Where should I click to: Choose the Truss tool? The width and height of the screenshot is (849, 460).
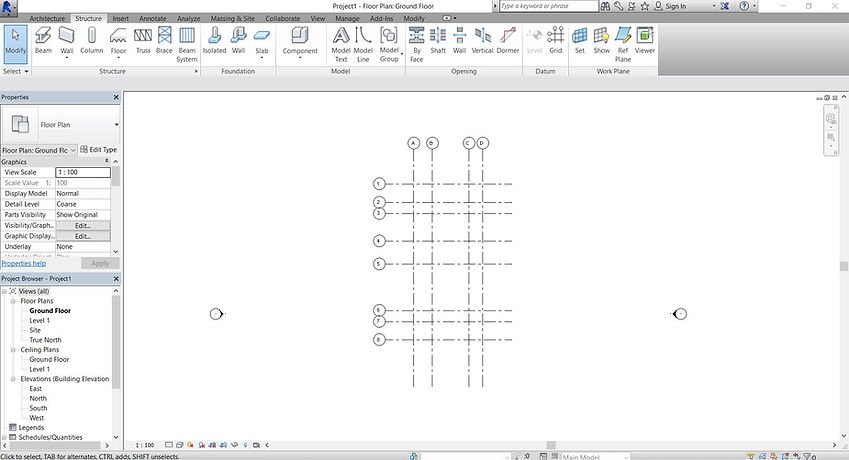point(142,41)
